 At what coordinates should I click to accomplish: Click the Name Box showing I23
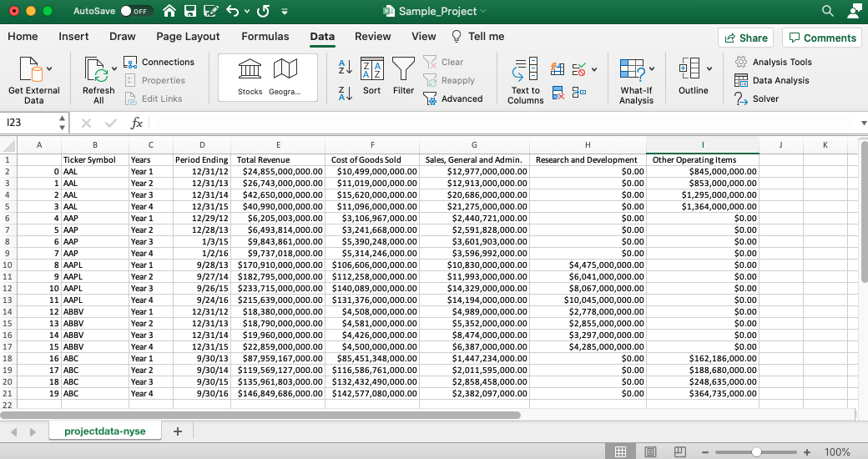point(29,123)
